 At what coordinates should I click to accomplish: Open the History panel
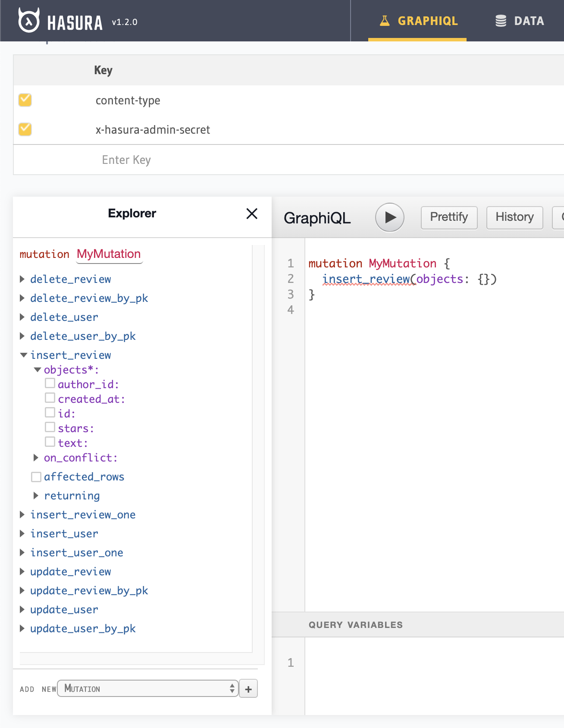(514, 217)
